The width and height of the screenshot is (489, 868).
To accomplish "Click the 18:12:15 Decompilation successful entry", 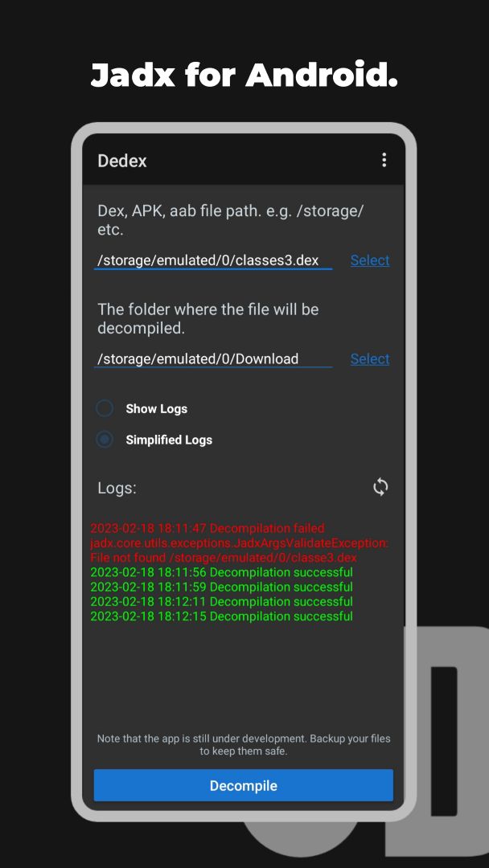I will coord(221,616).
